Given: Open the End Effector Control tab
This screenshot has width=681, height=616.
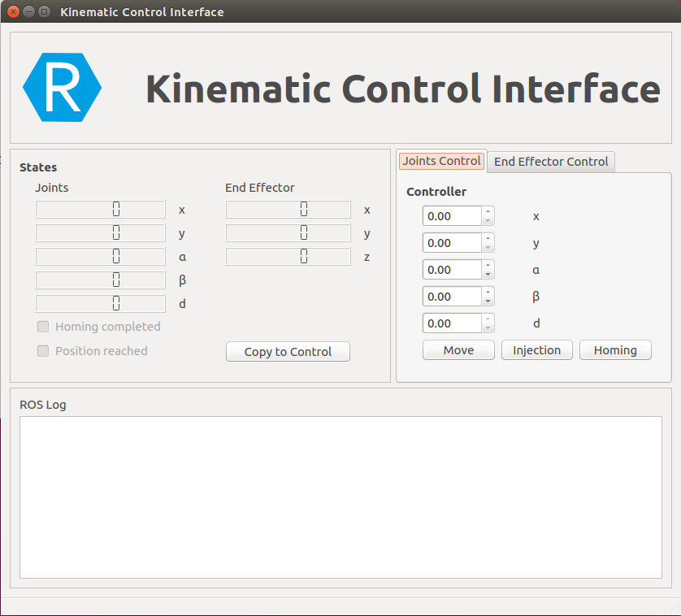Looking at the screenshot, I should click(551, 162).
